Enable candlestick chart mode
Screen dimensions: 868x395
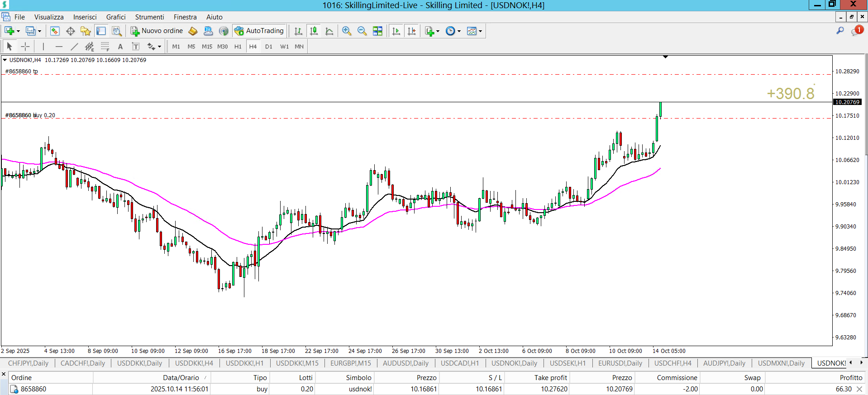[314, 31]
